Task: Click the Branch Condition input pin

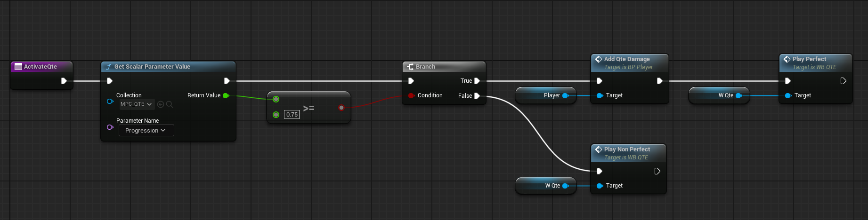Action: [411, 95]
